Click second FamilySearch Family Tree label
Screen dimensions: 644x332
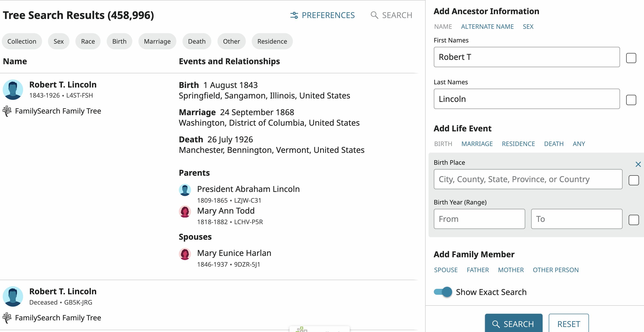coord(58,318)
